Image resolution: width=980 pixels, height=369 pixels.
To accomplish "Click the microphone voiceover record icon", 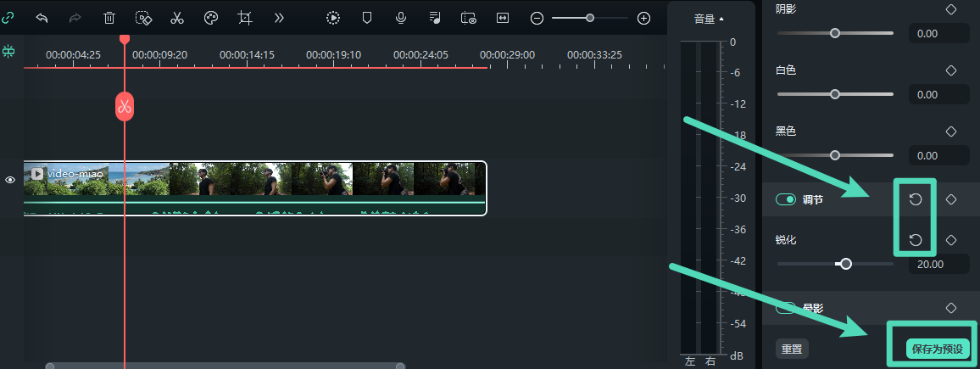I will tap(400, 18).
